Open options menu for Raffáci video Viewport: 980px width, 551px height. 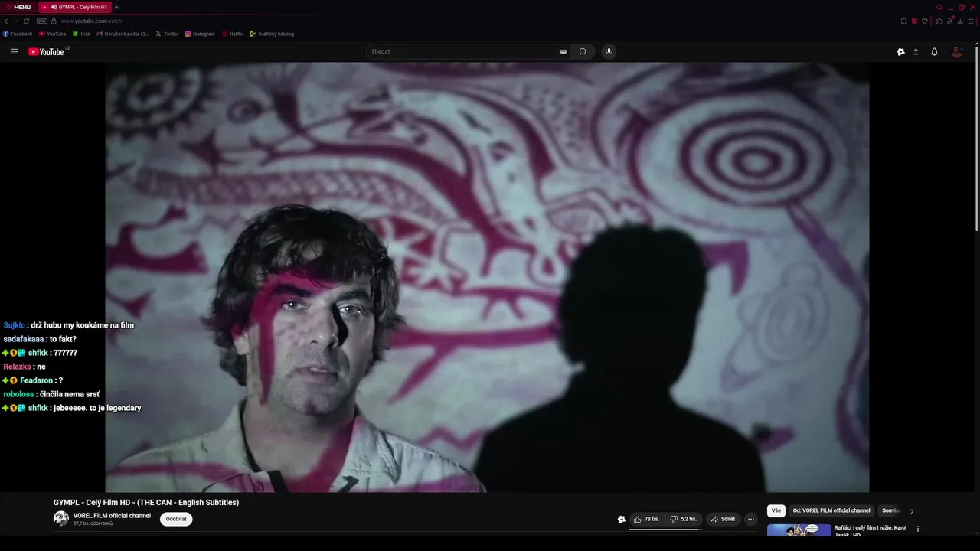pyautogui.click(x=918, y=529)
